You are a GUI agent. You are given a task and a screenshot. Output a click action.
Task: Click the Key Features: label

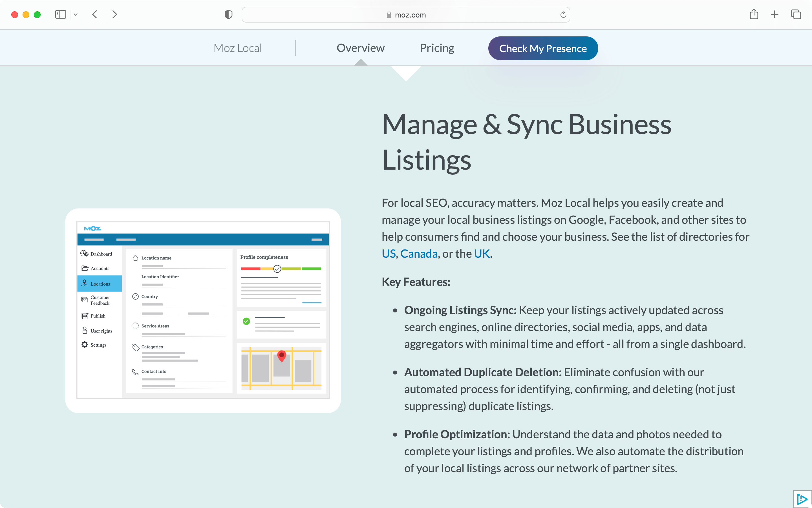coord(416,282)
